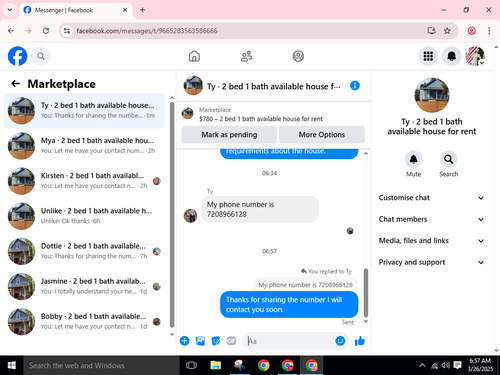Click the taskbar clock showing 6:57 AM
The image size is (500, 375).
(480, 365)
